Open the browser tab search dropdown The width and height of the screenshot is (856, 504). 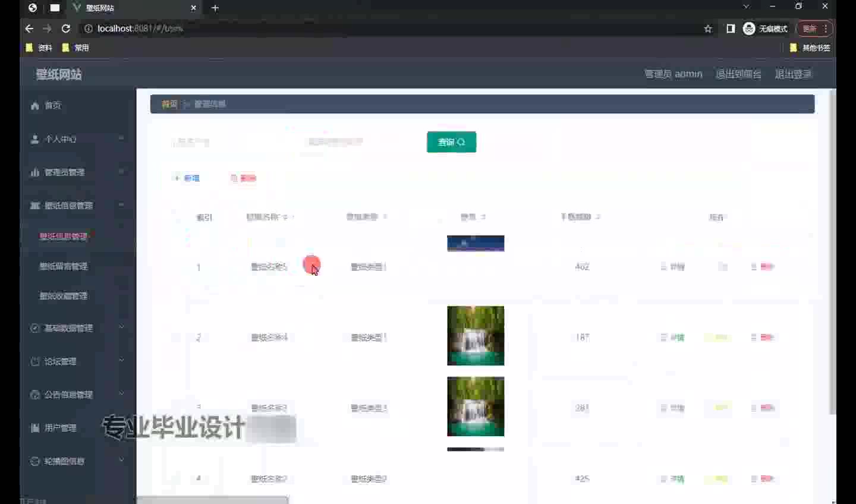[x=746, y=7]
